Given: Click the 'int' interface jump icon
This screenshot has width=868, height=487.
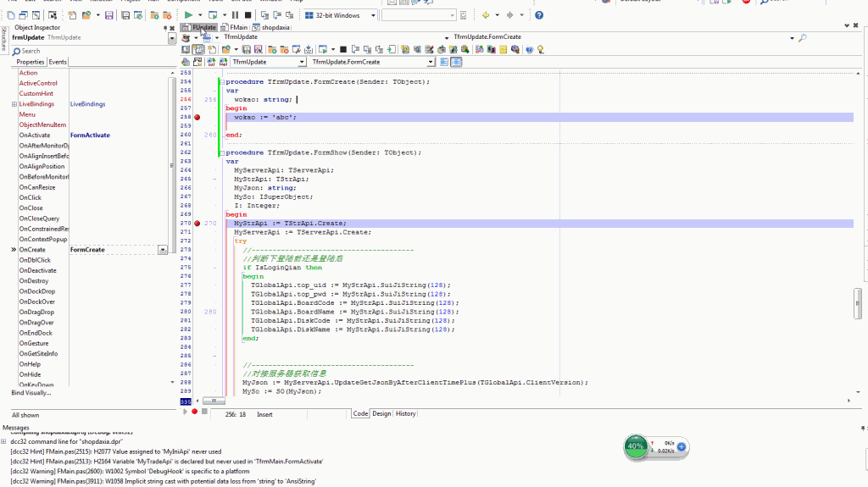Looking at the screenshot, I should [x=211, y=62].
